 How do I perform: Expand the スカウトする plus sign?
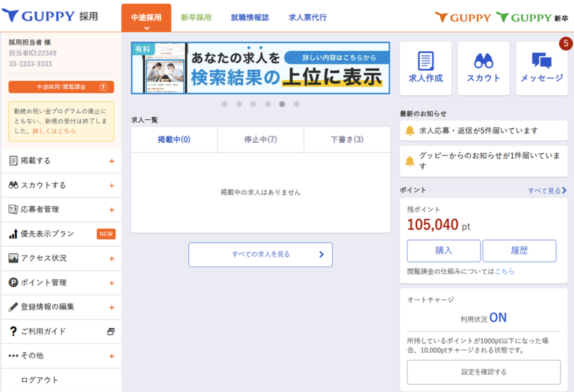coord(111,185)
